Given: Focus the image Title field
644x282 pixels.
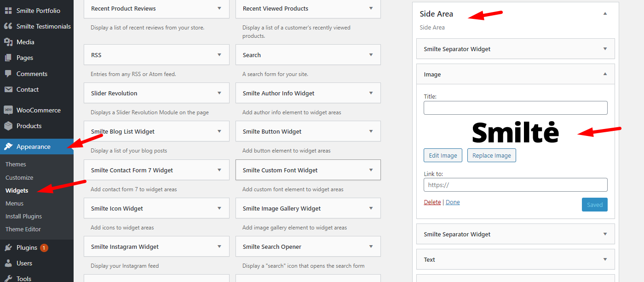Looking at the screenshot, I should tap(516, 108).
